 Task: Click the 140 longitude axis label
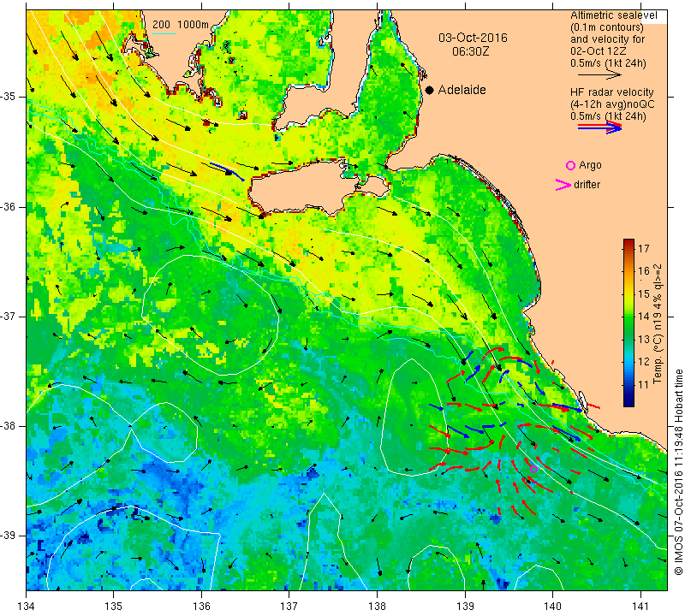552,607
